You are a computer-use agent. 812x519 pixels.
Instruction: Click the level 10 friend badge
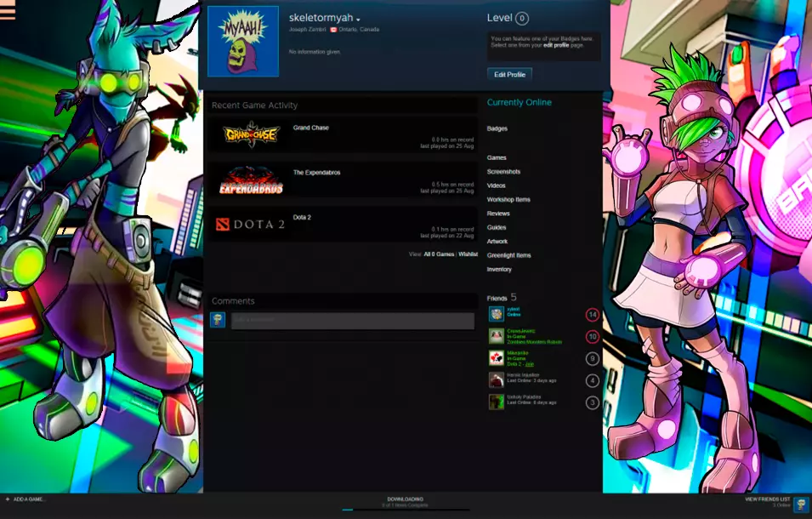(x=593, y=337)
